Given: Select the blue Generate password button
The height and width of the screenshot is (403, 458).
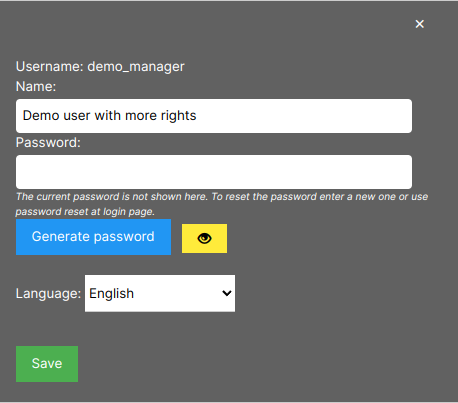Looking at the screenshot, I should [93, 237].
